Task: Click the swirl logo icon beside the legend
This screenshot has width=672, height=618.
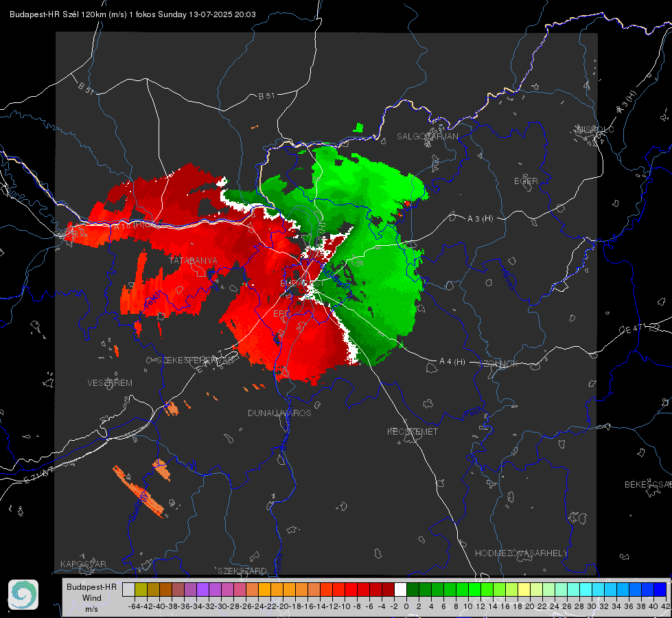Action: coord(23,595)
